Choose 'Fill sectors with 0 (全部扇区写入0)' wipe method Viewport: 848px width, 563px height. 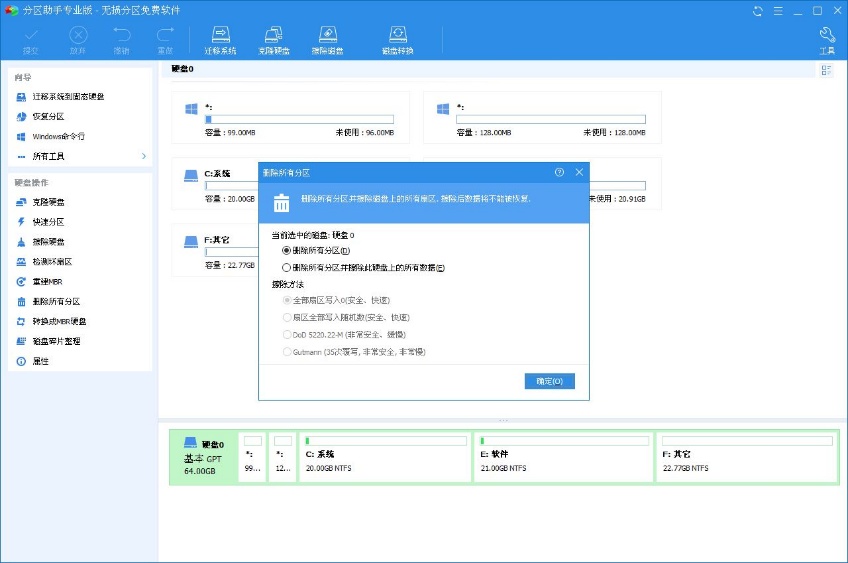287,300
